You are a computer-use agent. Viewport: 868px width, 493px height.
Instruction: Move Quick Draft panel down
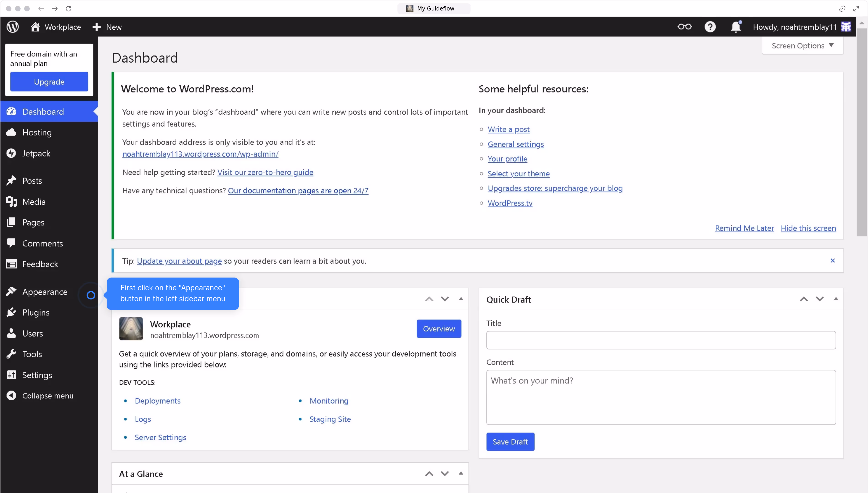coord(820,299)
